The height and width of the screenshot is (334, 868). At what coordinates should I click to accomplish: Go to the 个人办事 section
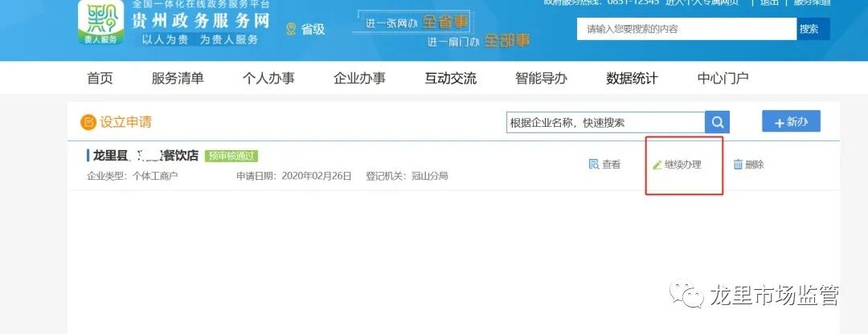268,78
